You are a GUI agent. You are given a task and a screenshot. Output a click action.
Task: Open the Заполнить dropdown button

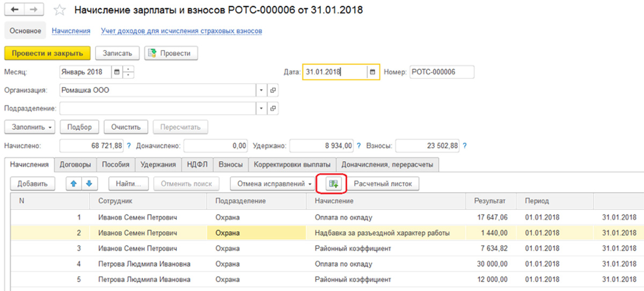click(30, 127)
